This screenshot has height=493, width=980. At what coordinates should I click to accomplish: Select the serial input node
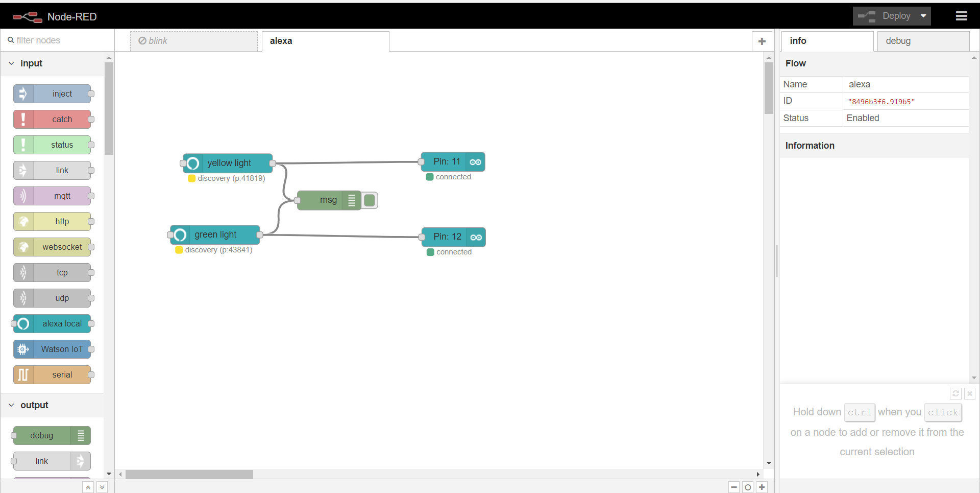(x=53, y=374)
